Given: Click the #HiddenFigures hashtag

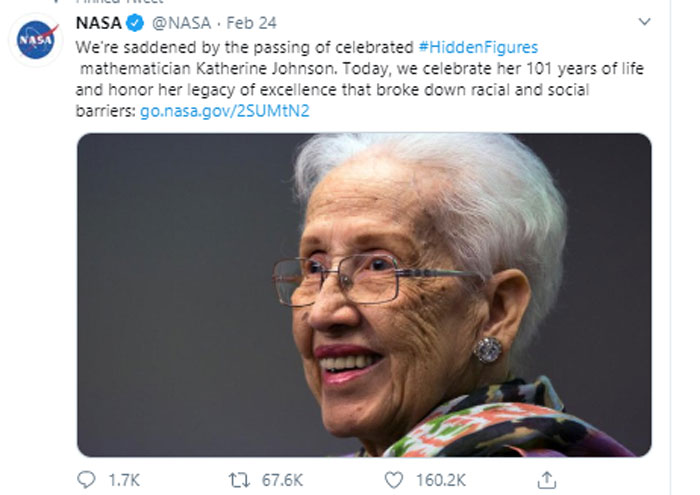Looking at the screenshot, I should 480,47.
